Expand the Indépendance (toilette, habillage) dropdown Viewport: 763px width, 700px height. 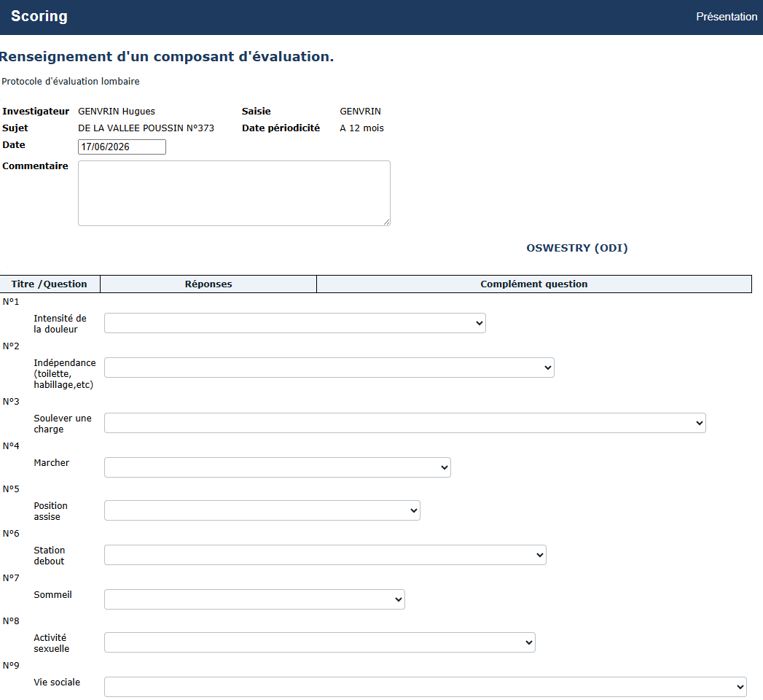[x=329, y=367]
